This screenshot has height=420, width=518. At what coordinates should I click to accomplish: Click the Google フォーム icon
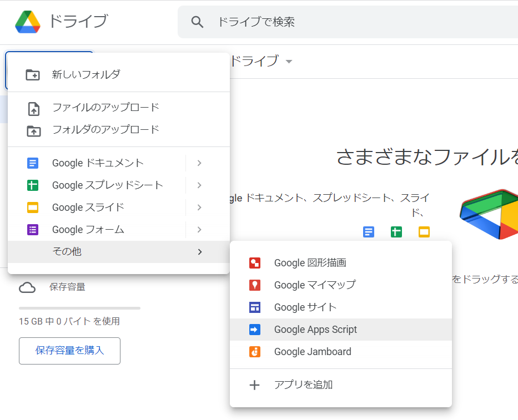point(33,229)
